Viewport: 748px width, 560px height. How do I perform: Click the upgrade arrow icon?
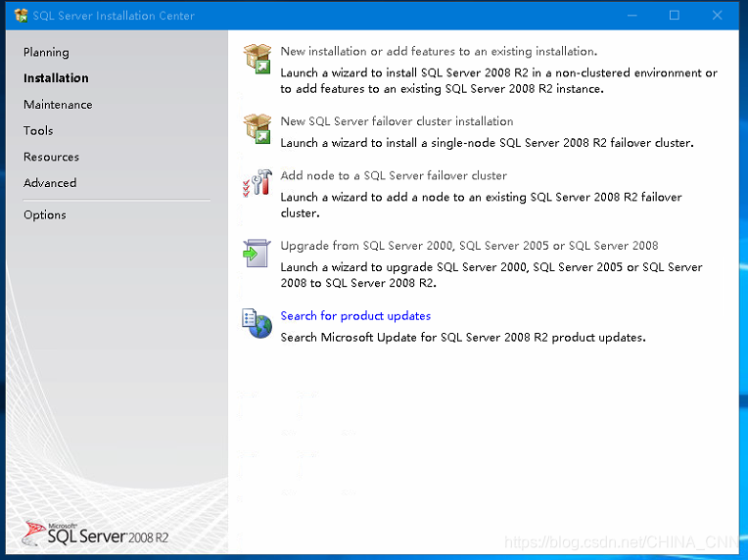click(x=257, y=253)
